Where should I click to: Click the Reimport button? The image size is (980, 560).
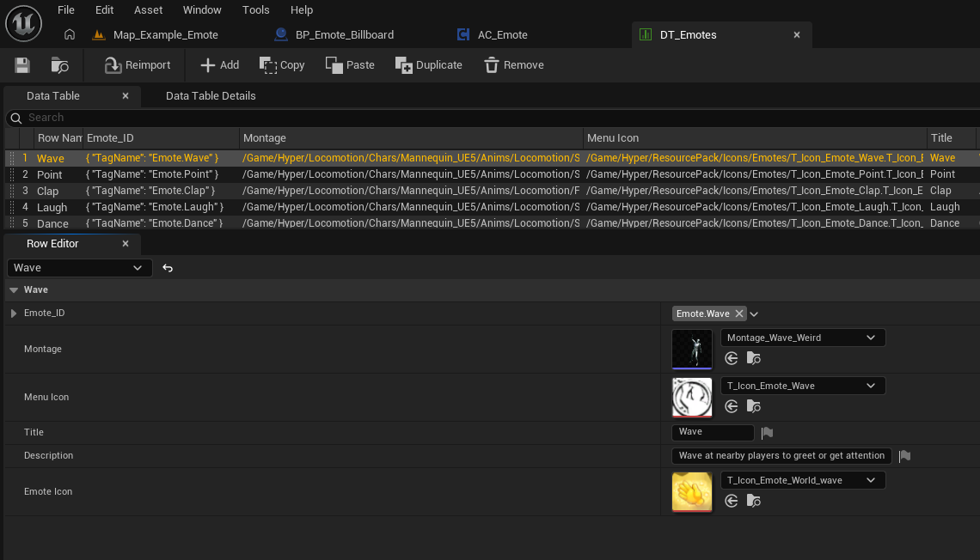pos(138,65)
